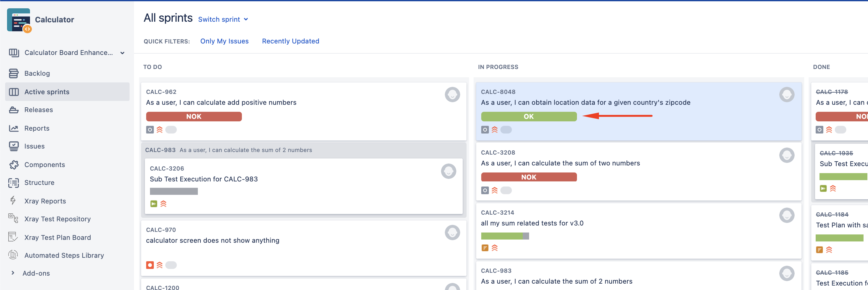Apply Recently Updated quick filter
Screen dimensions: 868x290
click(x=290, y=41)
